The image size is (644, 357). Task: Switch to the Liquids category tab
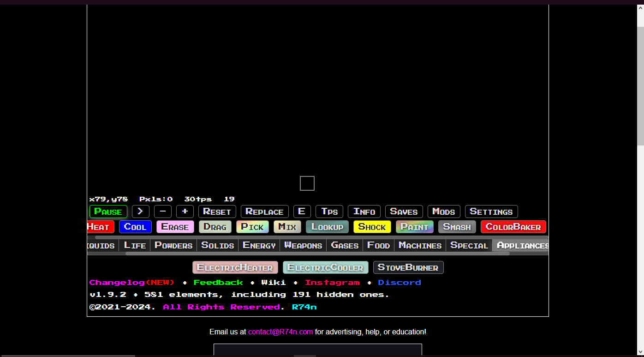click(x=102, y=245)
